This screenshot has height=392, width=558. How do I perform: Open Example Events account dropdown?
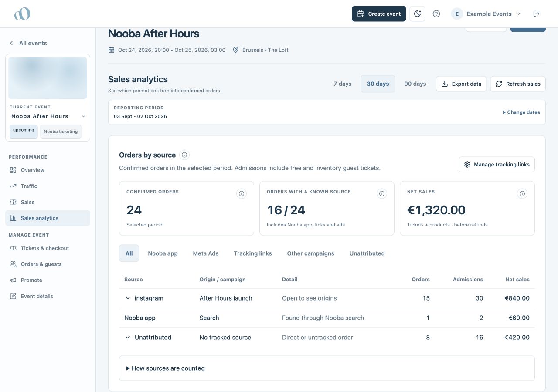(486, 14)
